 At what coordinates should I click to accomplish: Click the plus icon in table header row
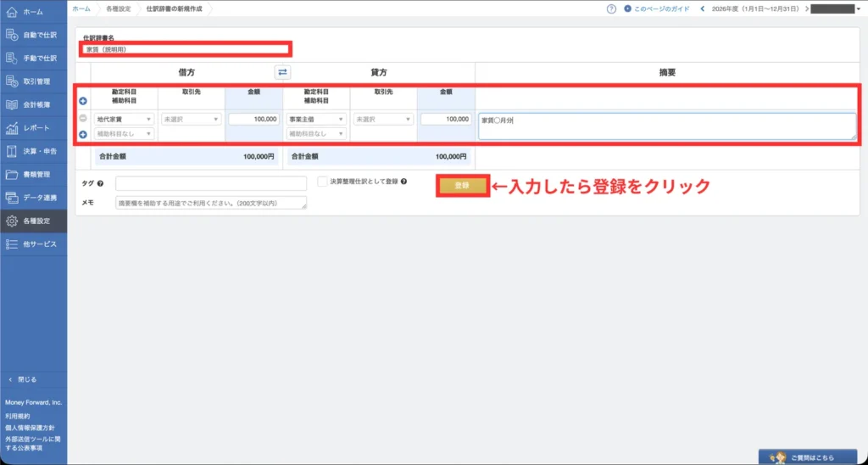[83, 102]
